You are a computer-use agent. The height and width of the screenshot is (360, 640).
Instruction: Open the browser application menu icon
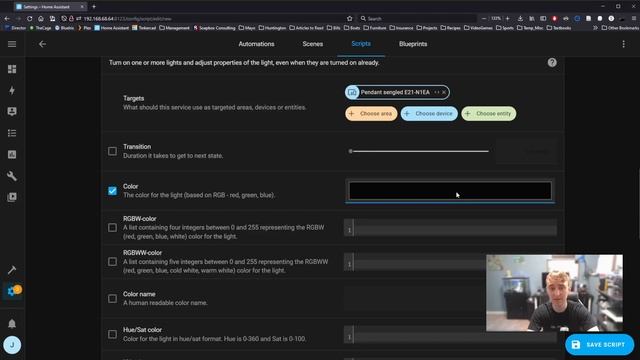coord(633,18)
